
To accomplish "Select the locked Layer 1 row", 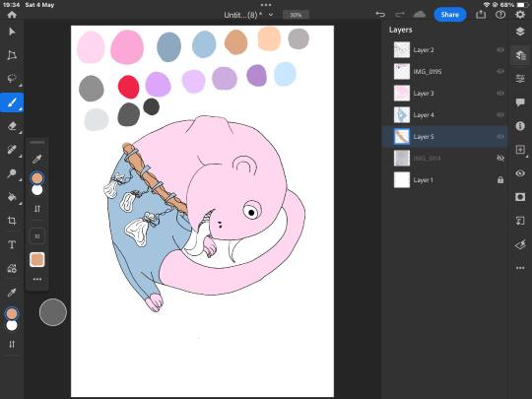I will (444, 180).
